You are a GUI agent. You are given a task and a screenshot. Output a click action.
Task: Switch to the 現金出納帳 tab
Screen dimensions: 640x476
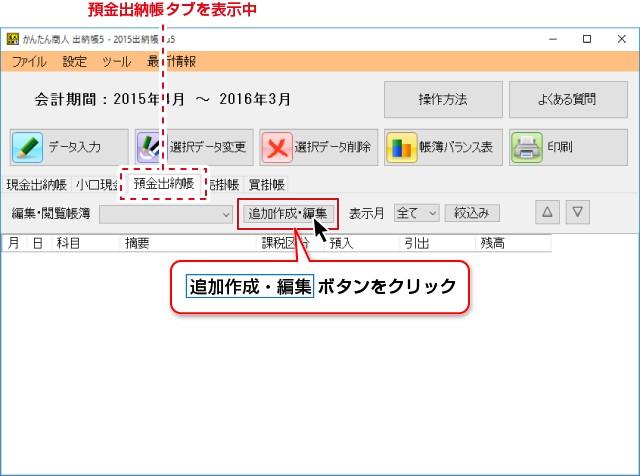pos(36,184)
